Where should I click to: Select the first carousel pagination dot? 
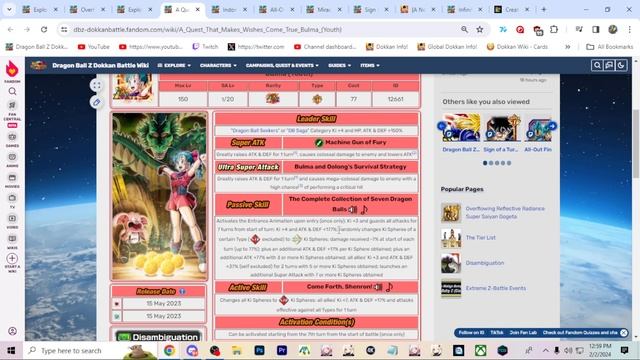point(485,163)
